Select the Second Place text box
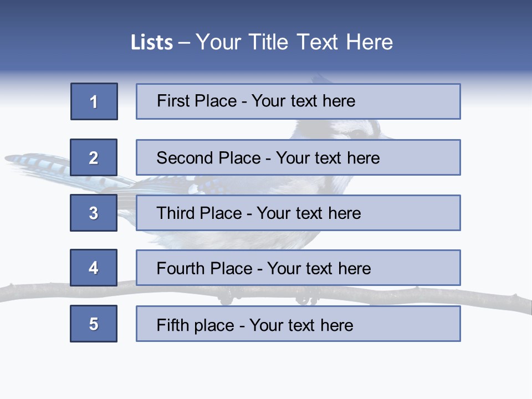 [298, 157]
